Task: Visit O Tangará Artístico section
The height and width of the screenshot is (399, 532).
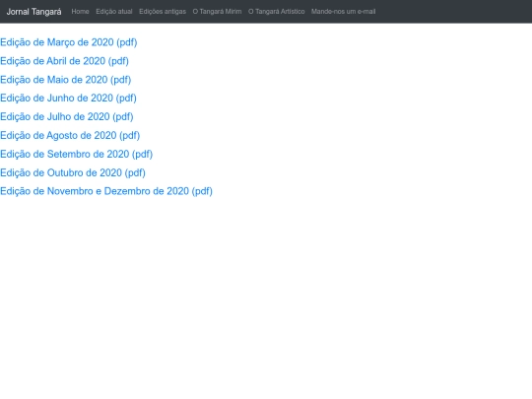Action: pyautogui.click(x=276, y=12)
